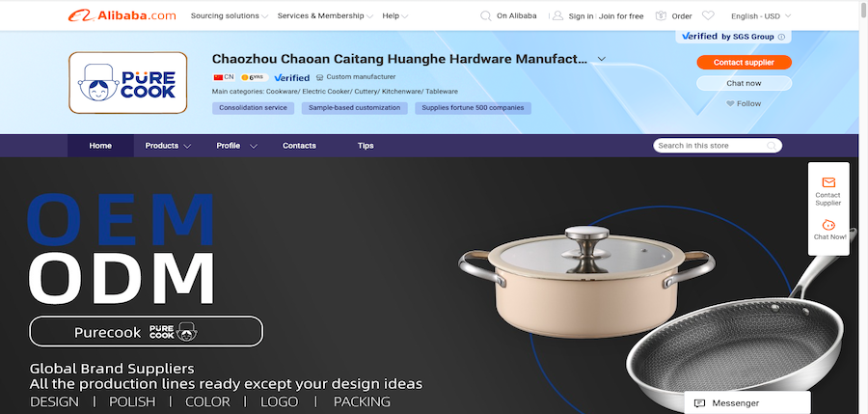Open the Services & Membership dropdown
Screen dimensions: 868x414
[x=325, y=16]
